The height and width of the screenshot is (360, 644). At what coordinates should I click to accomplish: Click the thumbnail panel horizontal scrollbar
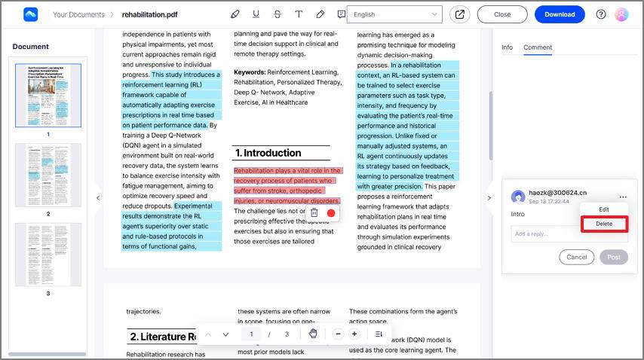(48, 354)
